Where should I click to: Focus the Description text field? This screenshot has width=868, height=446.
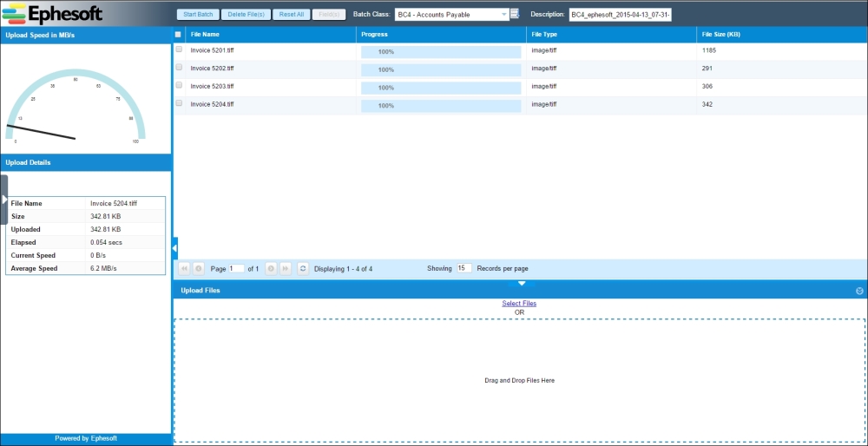point(620,15)
